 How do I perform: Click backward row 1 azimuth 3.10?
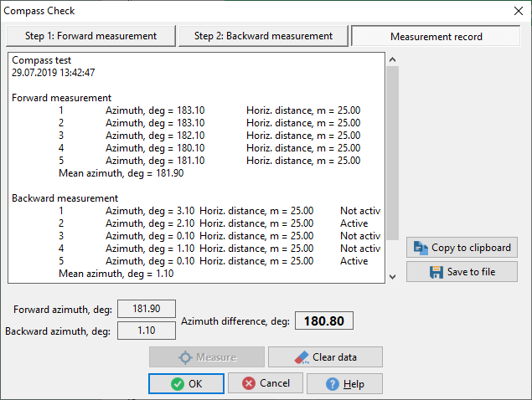[x=150, y=211]
